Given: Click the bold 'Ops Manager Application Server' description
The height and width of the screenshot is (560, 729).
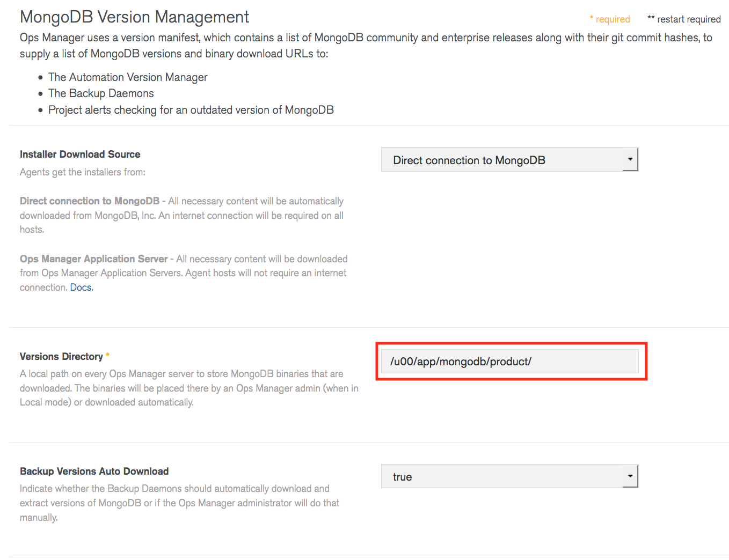Looking at the screenshot, I should click(94, 259).
